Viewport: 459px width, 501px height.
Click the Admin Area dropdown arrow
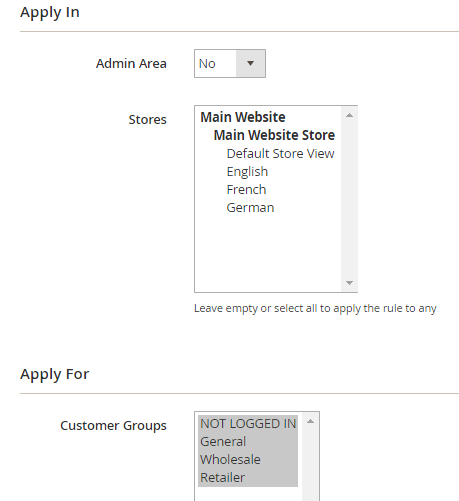[250, 63]
